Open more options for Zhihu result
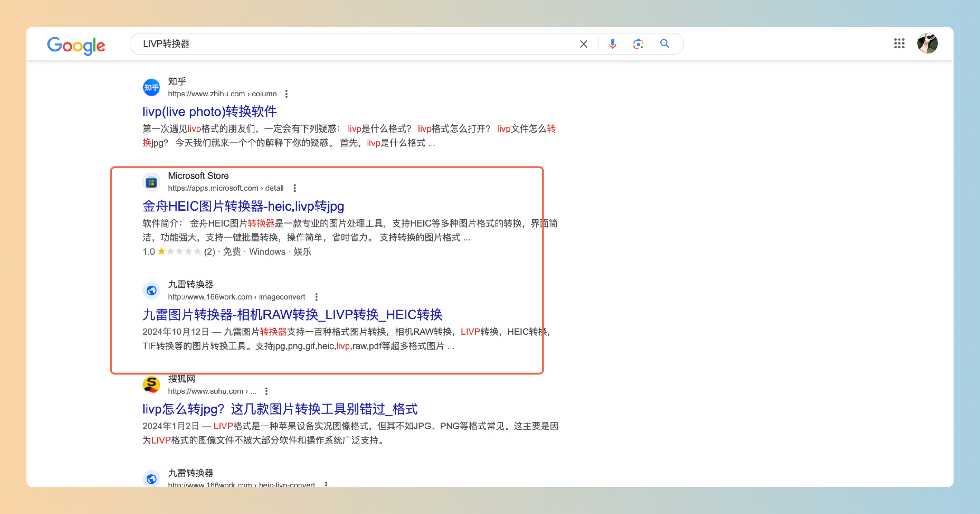980x514 pixels. 287,94
